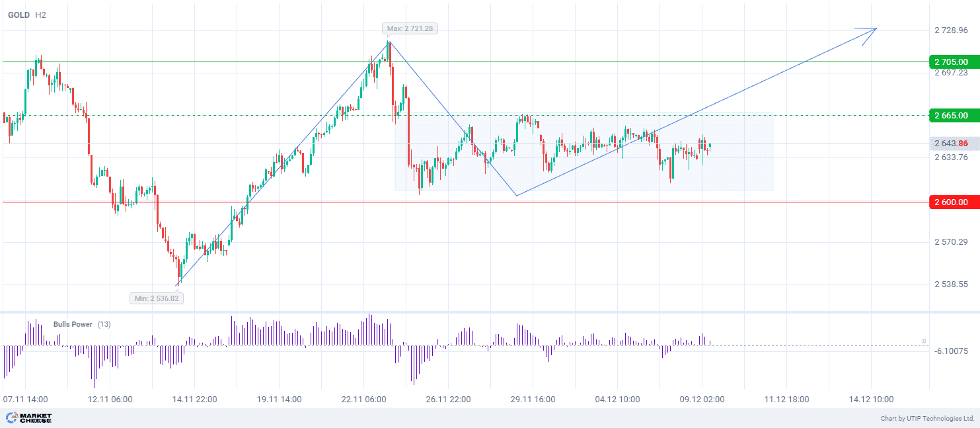This screenshot has height=428, width=980.
Task: Select the green 2 705.00 level tag
Action: tap(952, 62)
